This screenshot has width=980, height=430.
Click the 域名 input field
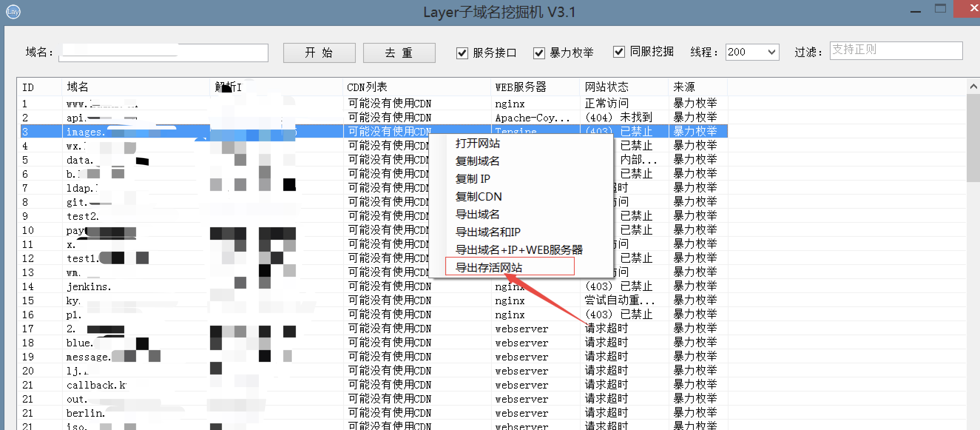163,53
